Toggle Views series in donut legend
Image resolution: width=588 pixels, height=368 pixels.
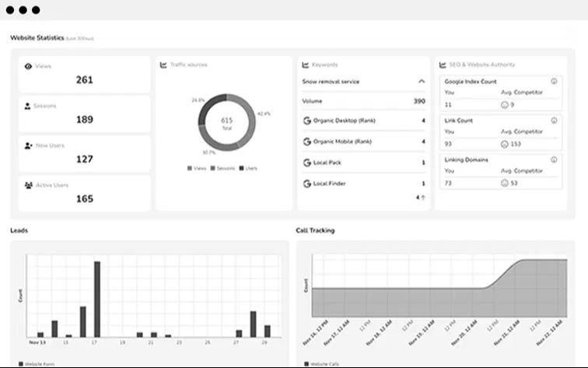195,168
